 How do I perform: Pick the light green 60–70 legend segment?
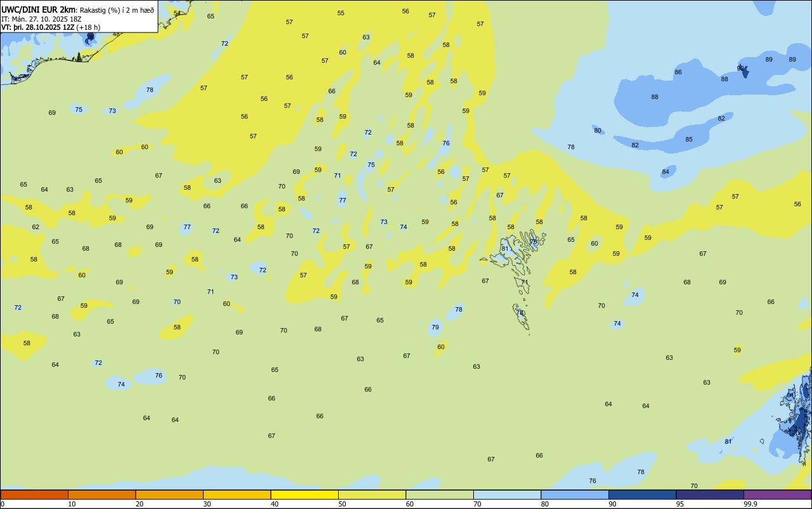[x=440, y=494]
